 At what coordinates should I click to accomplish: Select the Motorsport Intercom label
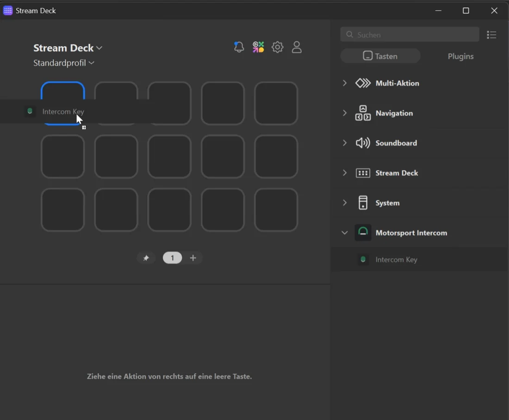[411, 233]
